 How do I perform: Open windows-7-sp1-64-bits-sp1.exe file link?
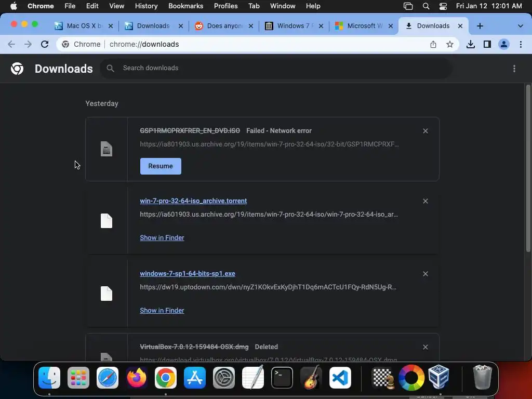click(187, 273)
